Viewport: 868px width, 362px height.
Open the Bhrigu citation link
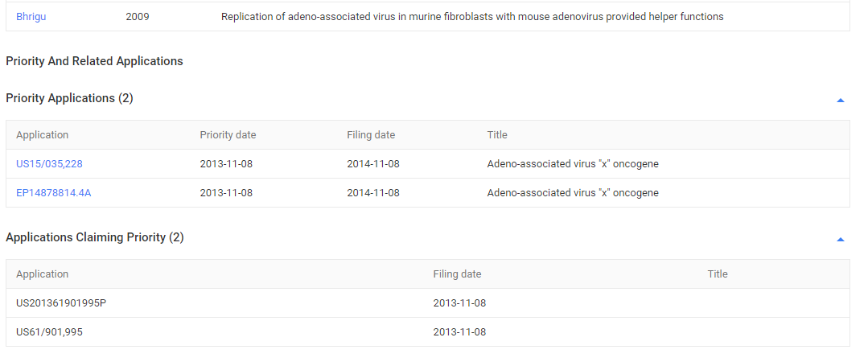[31, 16]
